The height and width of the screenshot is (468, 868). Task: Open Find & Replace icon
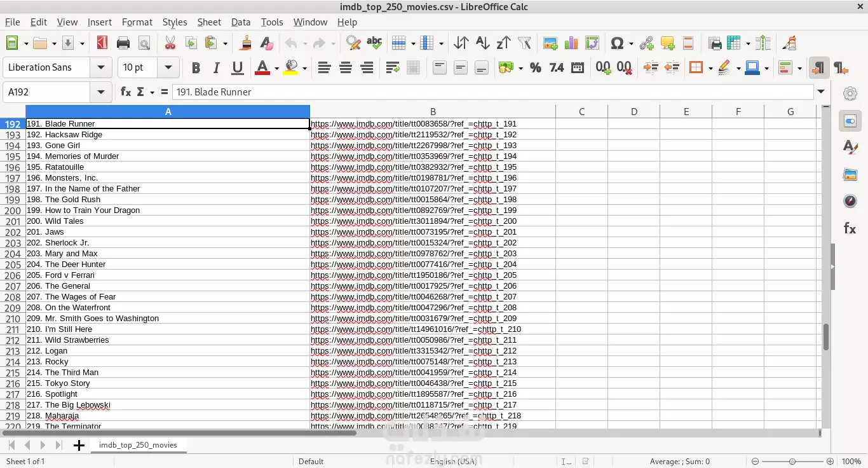click(x=353, y=43)
